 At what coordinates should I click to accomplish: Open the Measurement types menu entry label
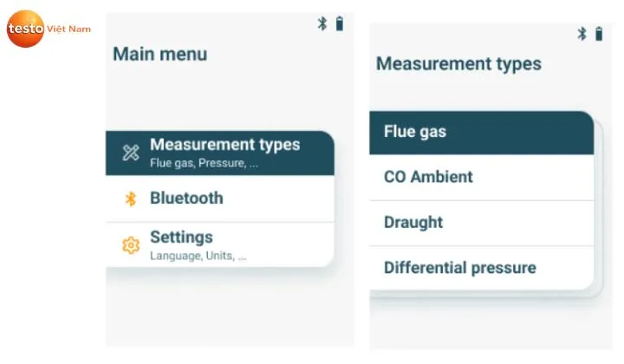[x=224, y=145]
